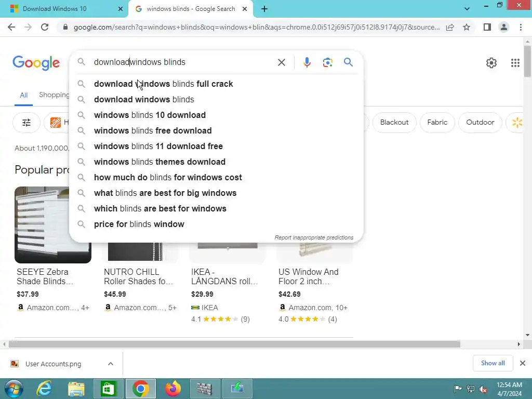Screen dimensions: 532x399
Task: Reload the page
Action: [45, 27]
